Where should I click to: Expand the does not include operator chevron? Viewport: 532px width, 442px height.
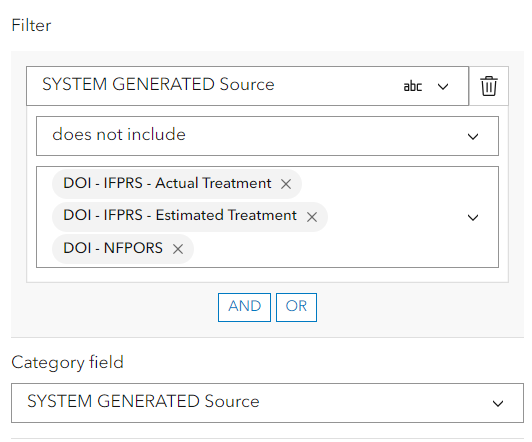[473, 137]
